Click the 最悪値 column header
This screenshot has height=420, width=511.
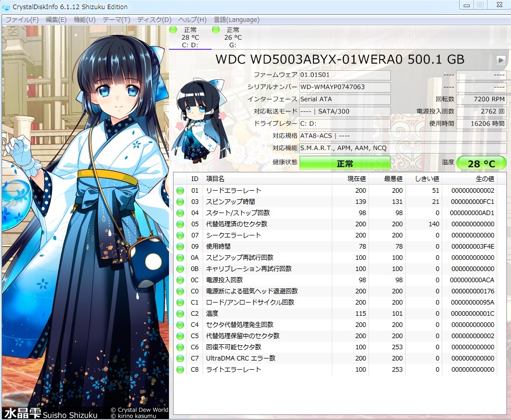[387, 179]
